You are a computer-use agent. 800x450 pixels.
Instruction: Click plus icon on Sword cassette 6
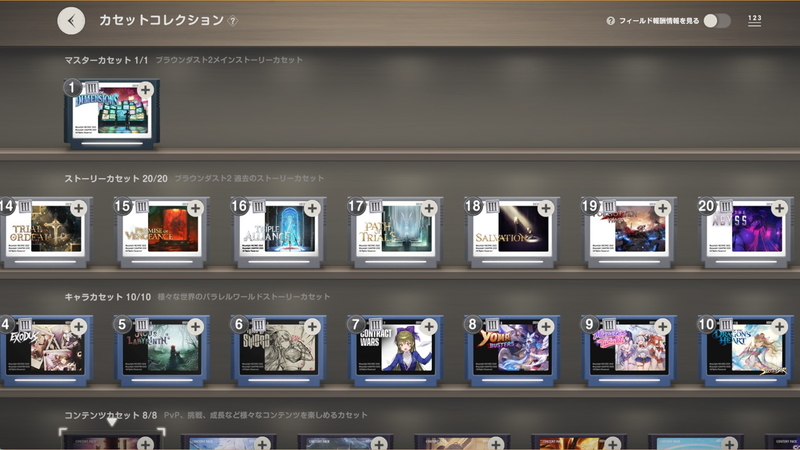point(312,327)
